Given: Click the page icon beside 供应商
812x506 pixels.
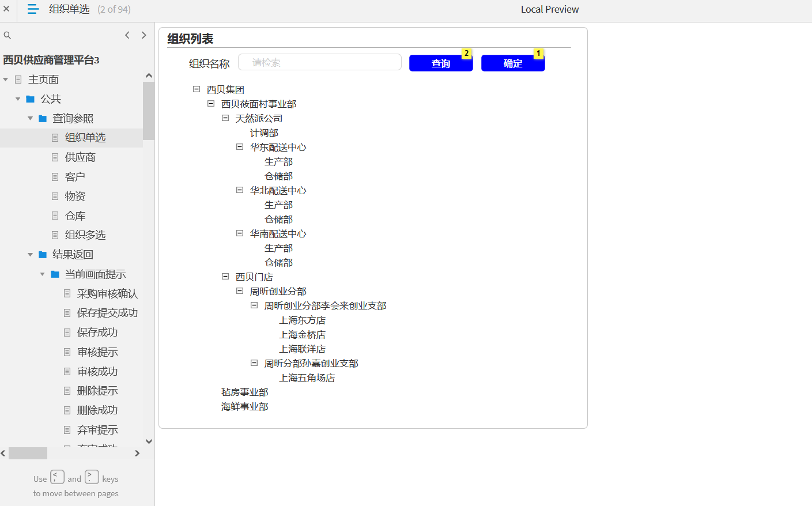Looking at the screenshot, I should (55, 157).
